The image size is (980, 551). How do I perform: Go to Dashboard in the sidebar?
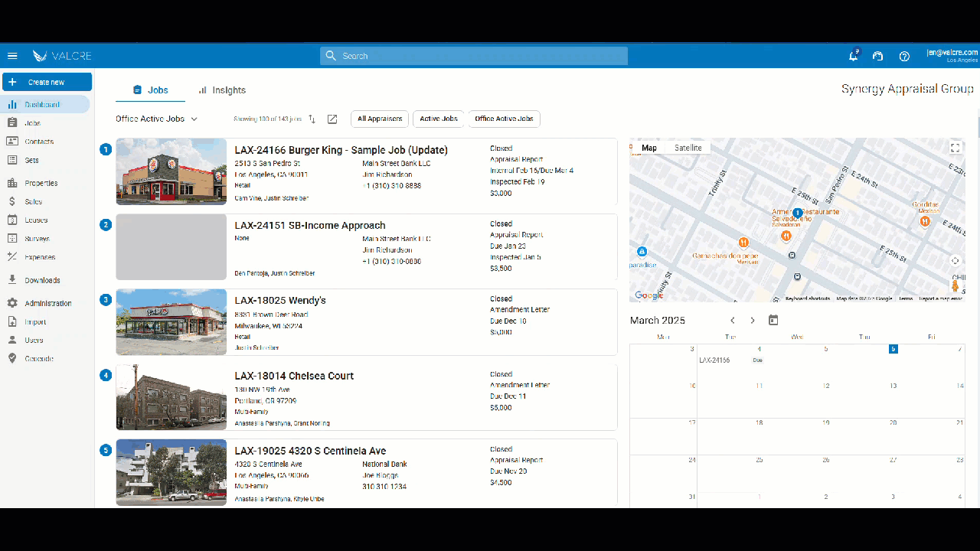46,105
